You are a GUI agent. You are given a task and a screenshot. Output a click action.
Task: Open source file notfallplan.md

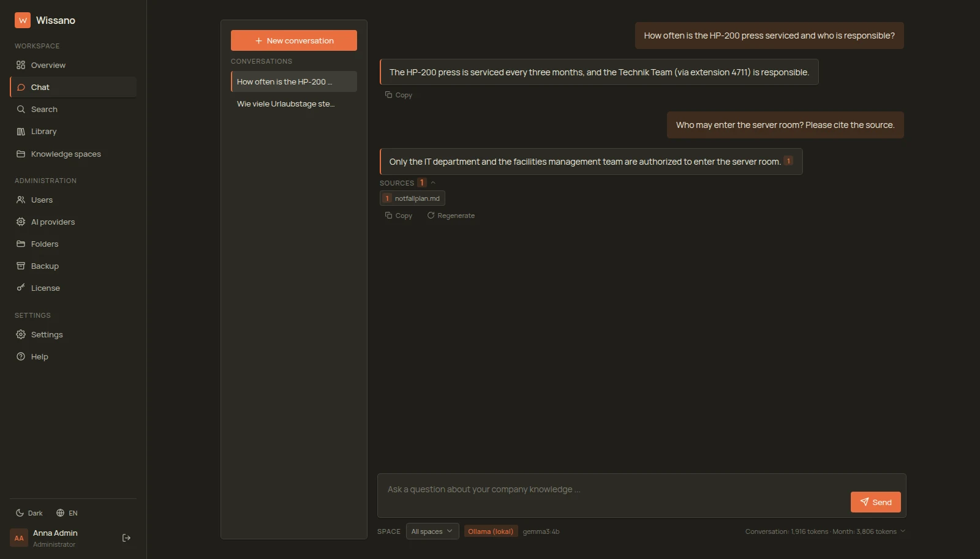tap(412, 198)
